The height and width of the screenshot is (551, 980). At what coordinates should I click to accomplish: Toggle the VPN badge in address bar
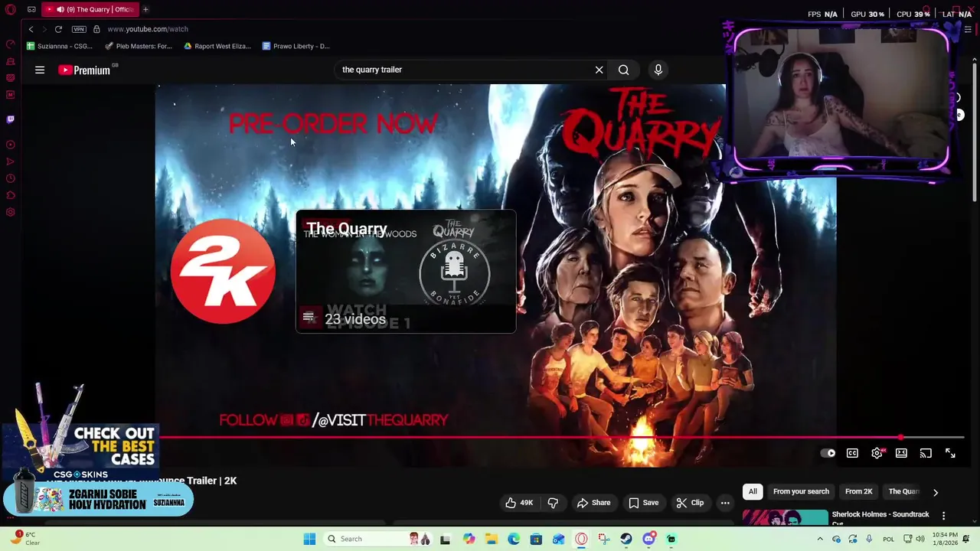click(79, 29)
